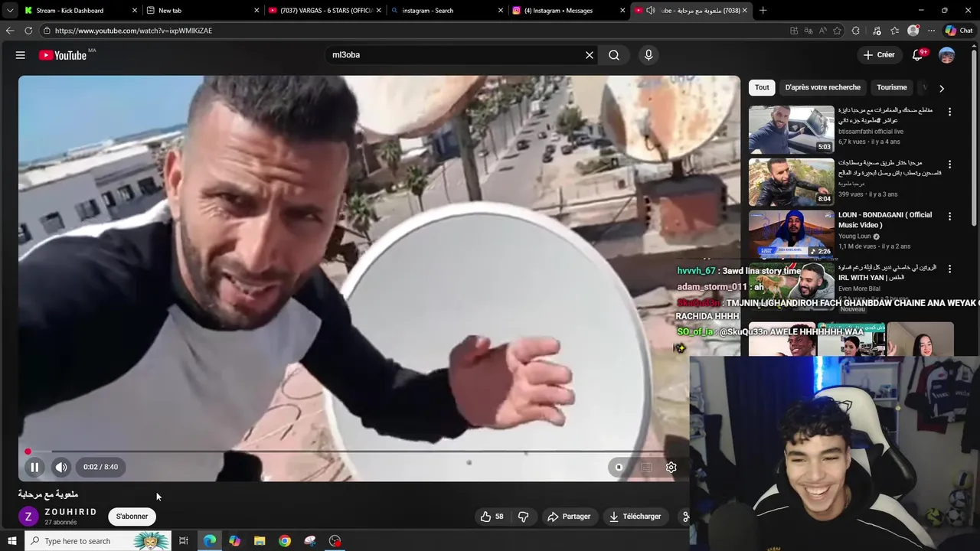Toggle the autoplay switch in player

[619, 467]
